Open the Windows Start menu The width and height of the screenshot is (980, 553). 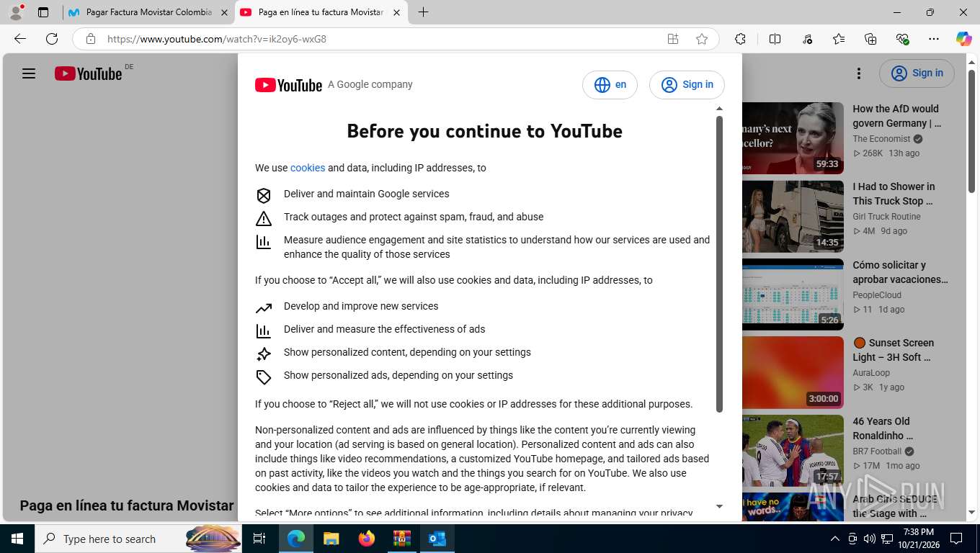[17, 539]
